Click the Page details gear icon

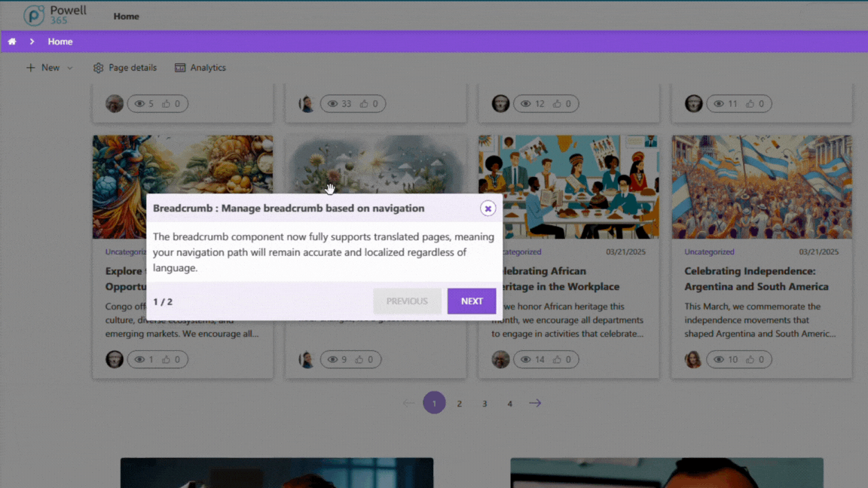point(98,68)
